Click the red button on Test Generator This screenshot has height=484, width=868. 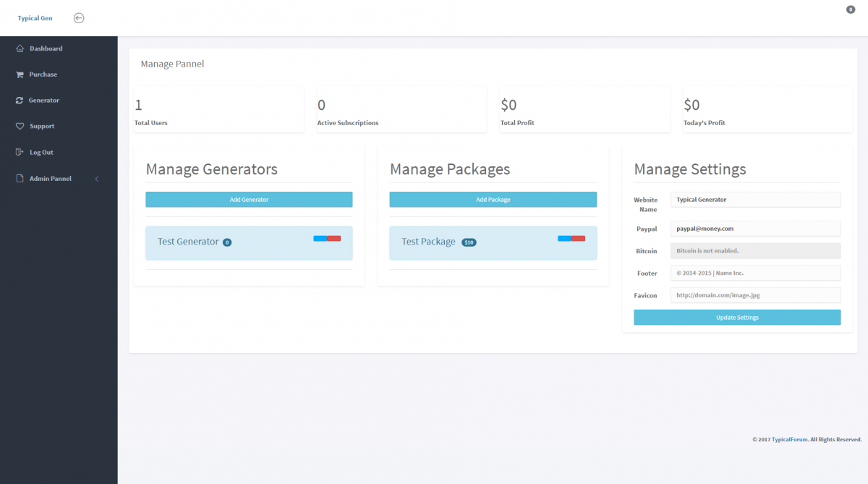334,238
